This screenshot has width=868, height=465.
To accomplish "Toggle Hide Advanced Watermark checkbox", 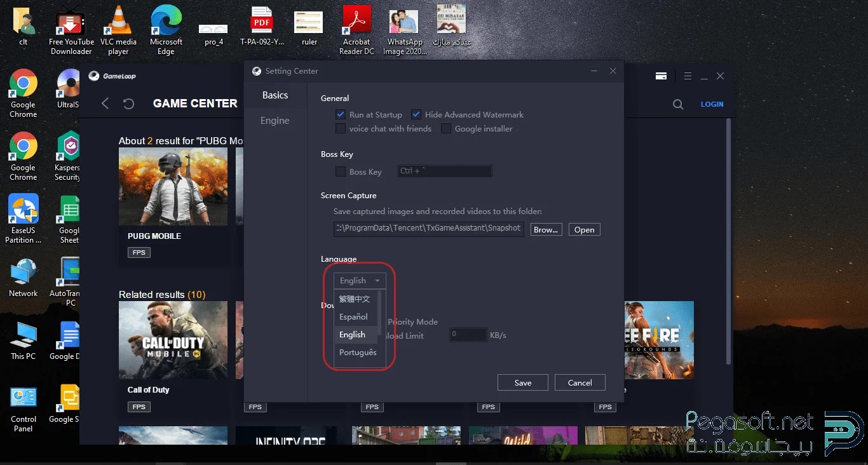I will coord(416,115).
